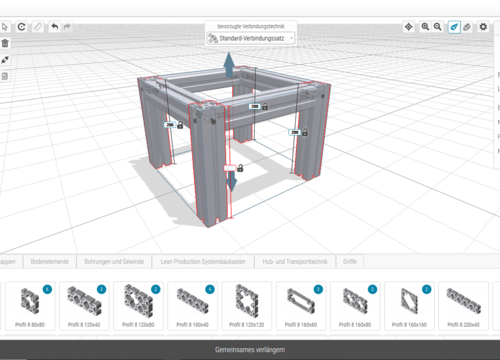500x360 pixels.
Task: Redo the undone action
Action: [x=67, y=27]
